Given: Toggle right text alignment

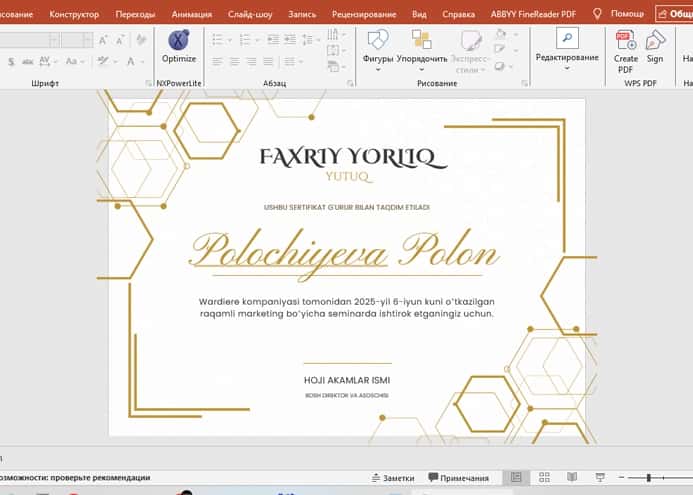Looking at the screenshot, I should (251, 61).
